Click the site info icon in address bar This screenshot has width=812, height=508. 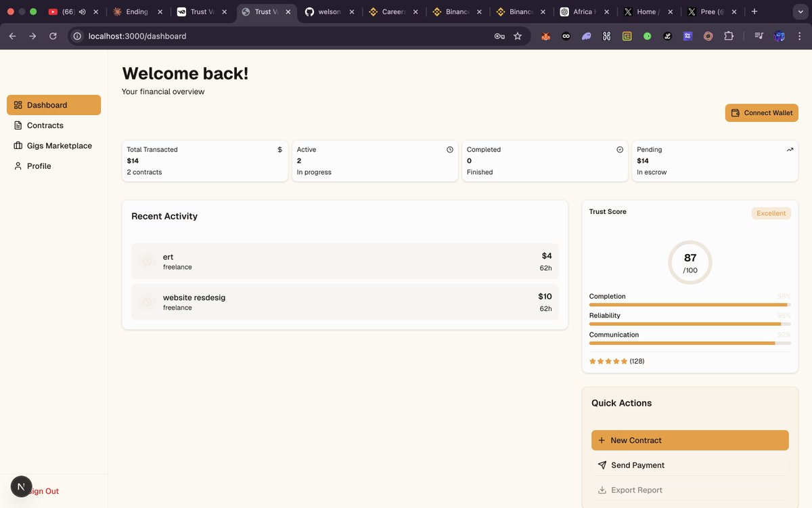point(78,37)
